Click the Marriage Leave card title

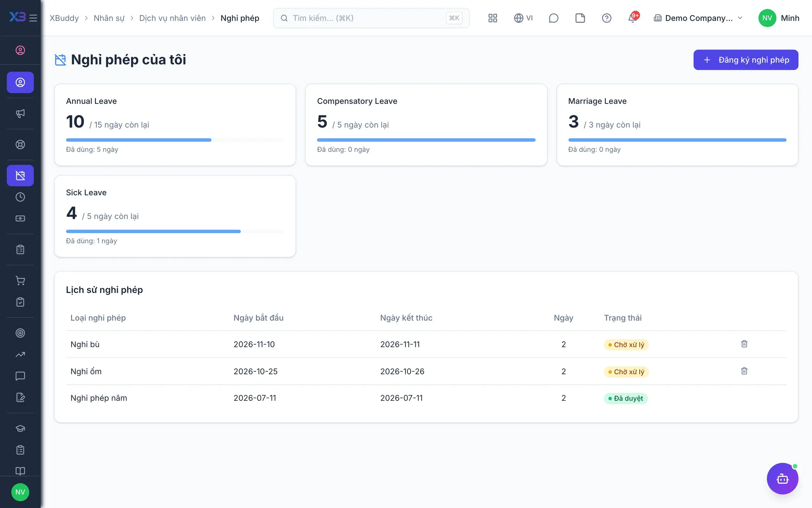tap(597, 101)
